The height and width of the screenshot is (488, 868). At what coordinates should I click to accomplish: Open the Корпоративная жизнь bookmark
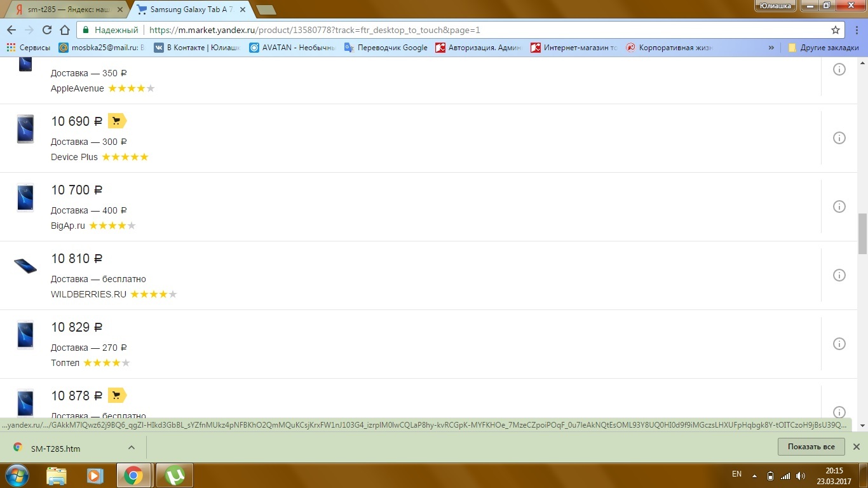[669, 48]
